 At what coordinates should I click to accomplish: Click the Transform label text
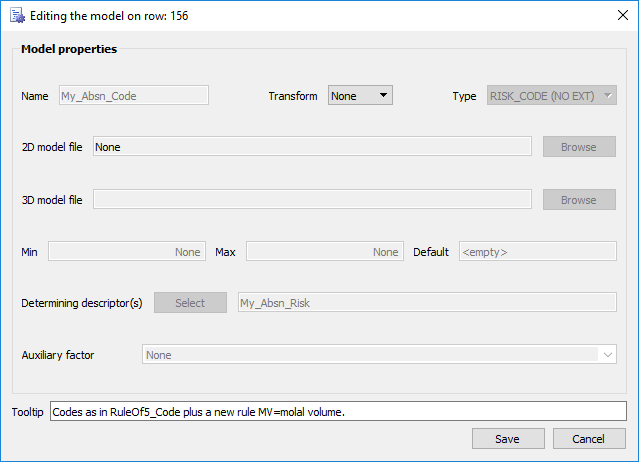293,96
